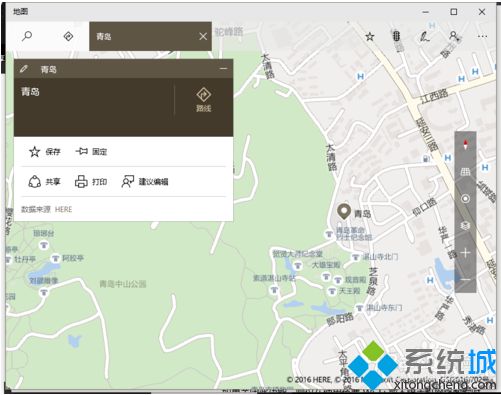Open the map layers view control
Image resolution: width=501 pixels, height=395 pixels.
click(465, 226)
